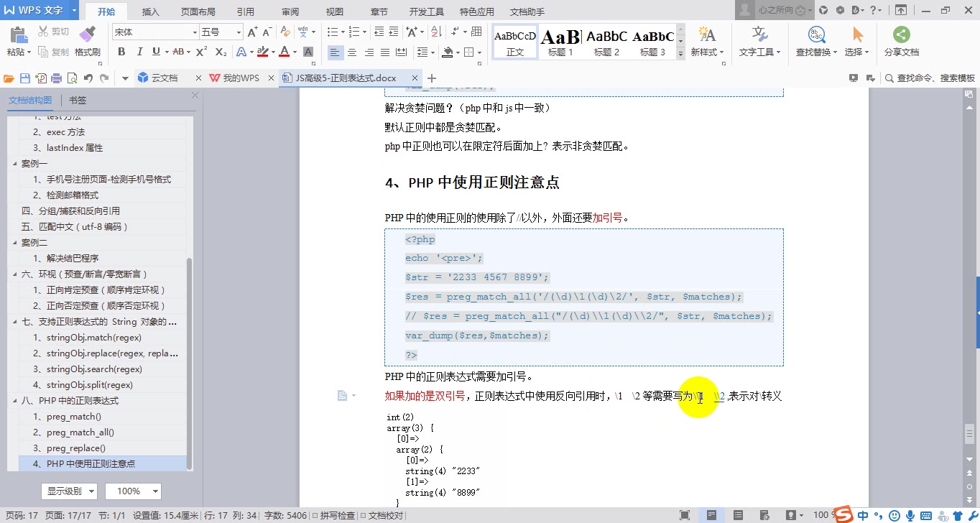This screenshot has height=523, width=980.
Task: Collapse the 案例一 tree section
Action: [15, 164]
